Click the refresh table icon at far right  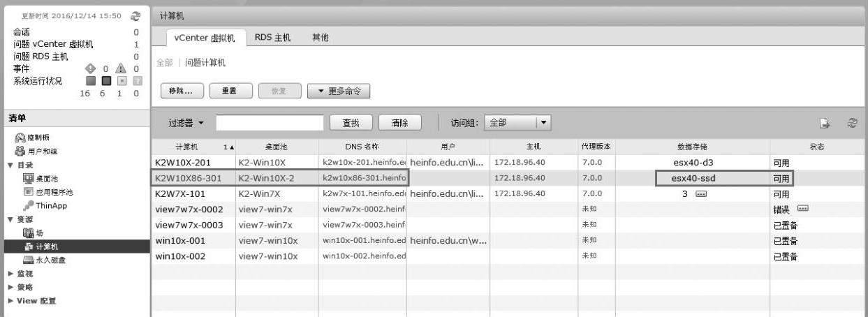851,123
